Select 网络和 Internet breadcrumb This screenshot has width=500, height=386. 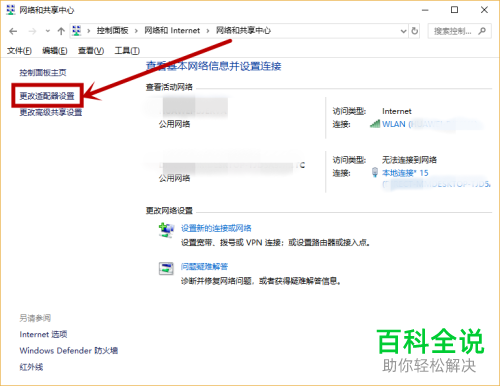(x=172, y=31)
